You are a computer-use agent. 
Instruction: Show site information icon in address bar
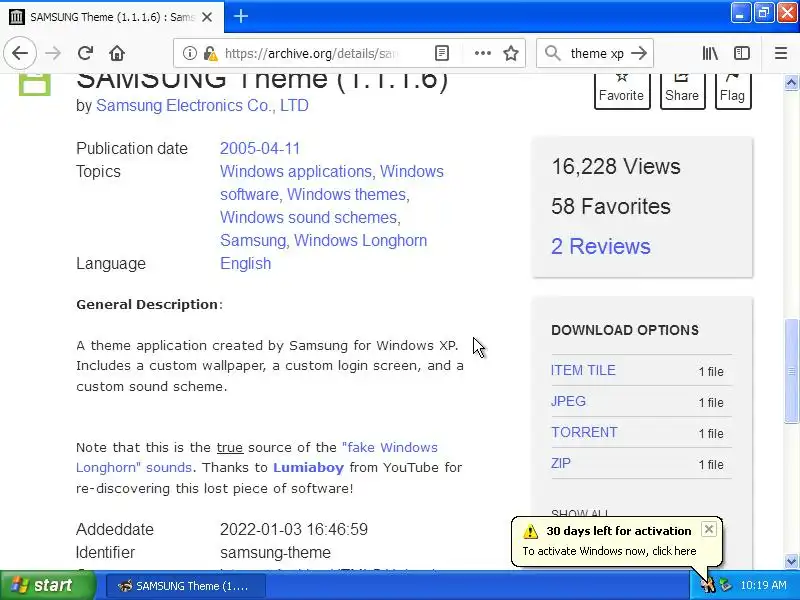[x=189, y=53]
